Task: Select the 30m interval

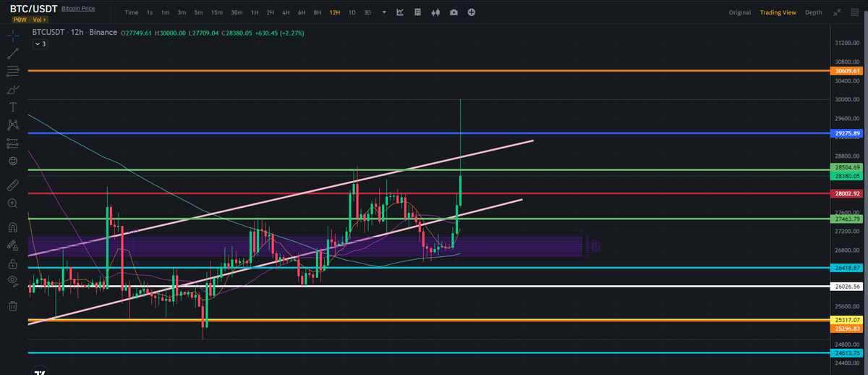Action: [237, 12]
